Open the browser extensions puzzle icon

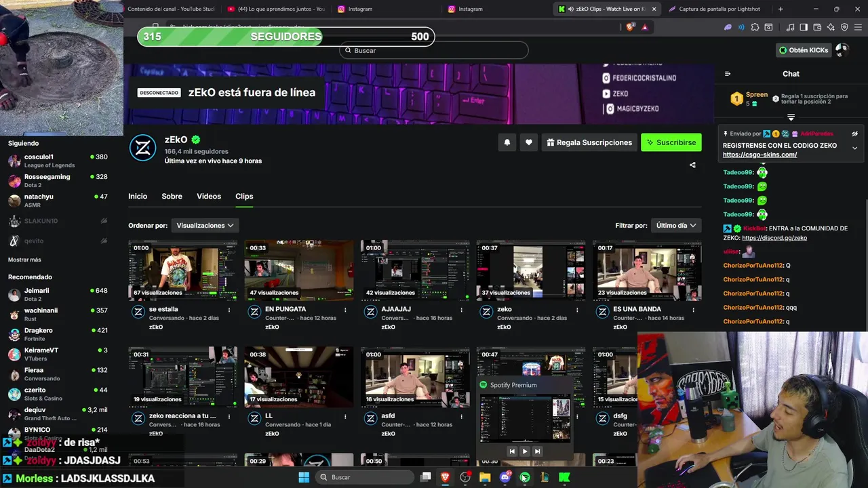(x=755, y=27)
